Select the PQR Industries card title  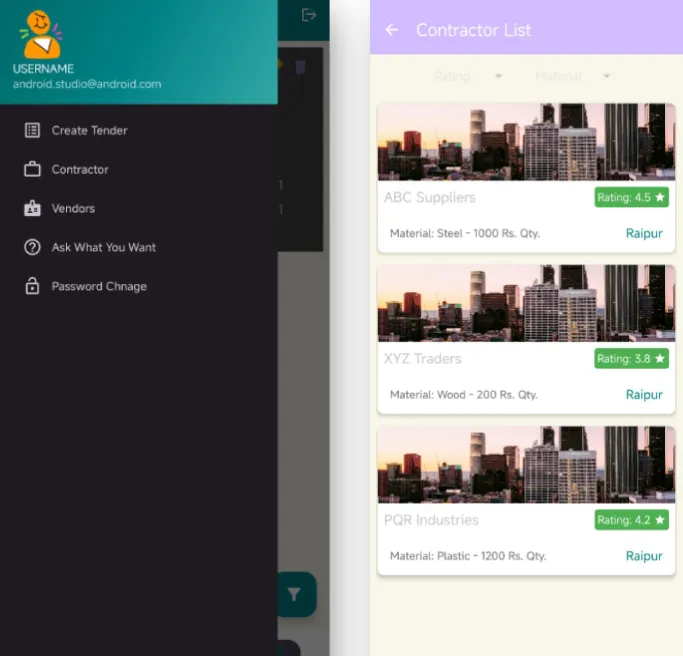(x=431, y=520)
